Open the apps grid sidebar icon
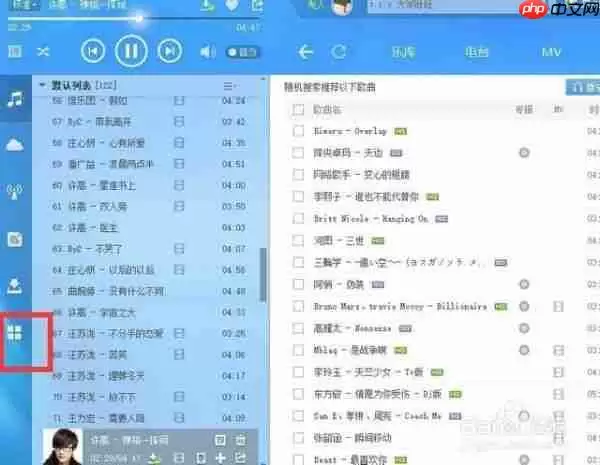Screen dimensions: 600x465 coord(15,333)
